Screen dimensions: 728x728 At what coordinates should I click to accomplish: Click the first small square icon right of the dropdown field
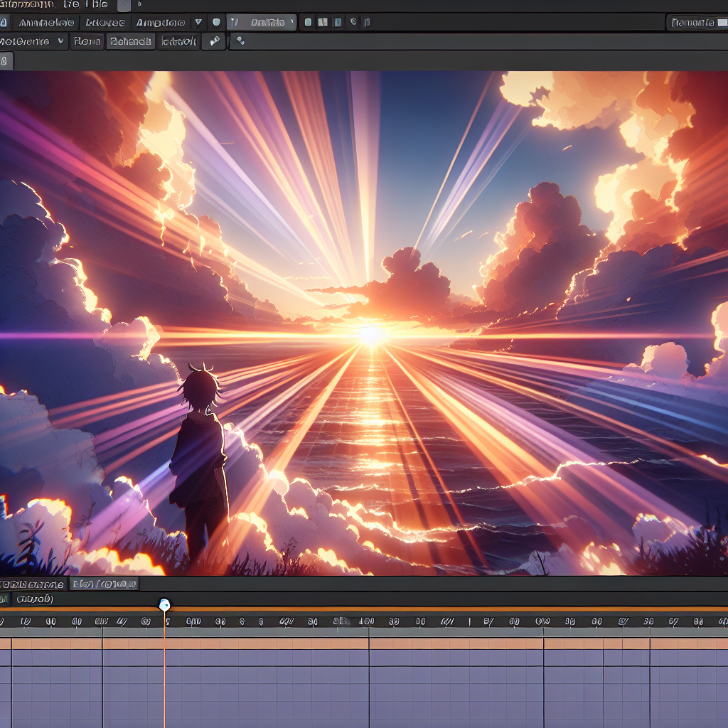[x=308, y=23]
